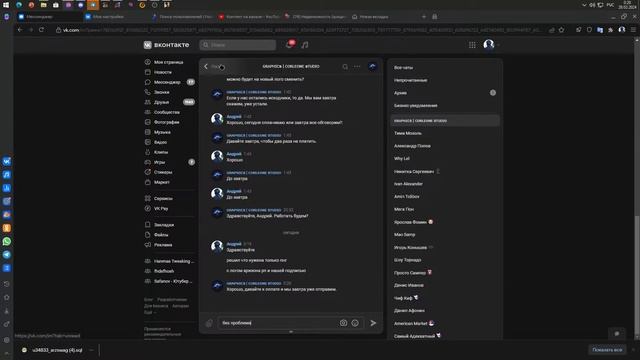Open the VK services grid icon
This screenshot has width=640, height=360.
[472, 45]
